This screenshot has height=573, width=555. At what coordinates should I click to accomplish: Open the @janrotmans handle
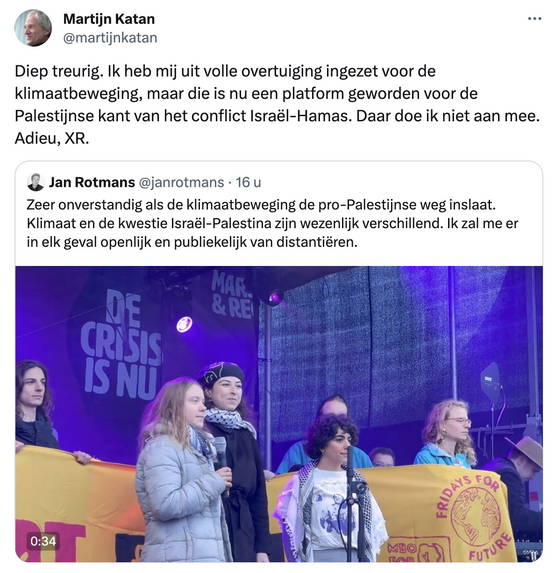pos(181,182)
